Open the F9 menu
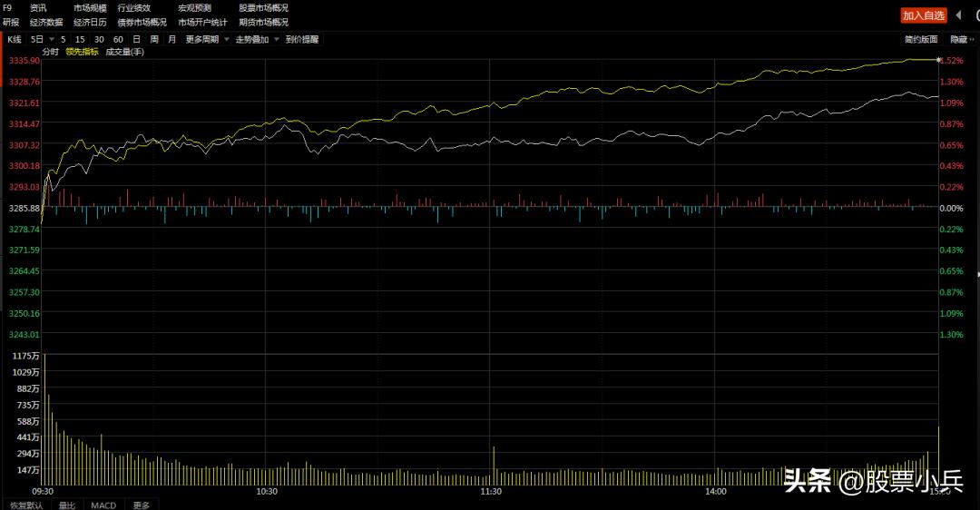 coord(7,8)
